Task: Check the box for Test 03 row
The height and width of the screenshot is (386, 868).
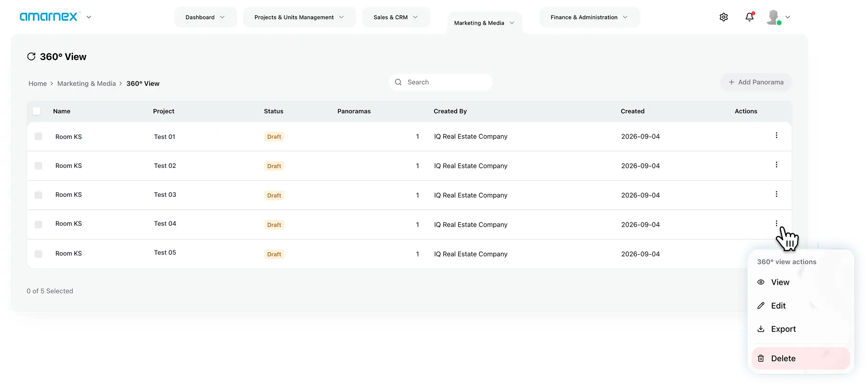Action: click(38, 195)
